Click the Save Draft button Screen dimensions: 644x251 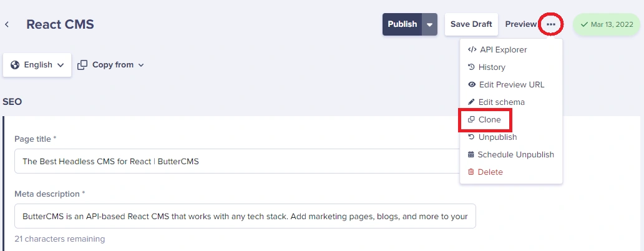471,24
